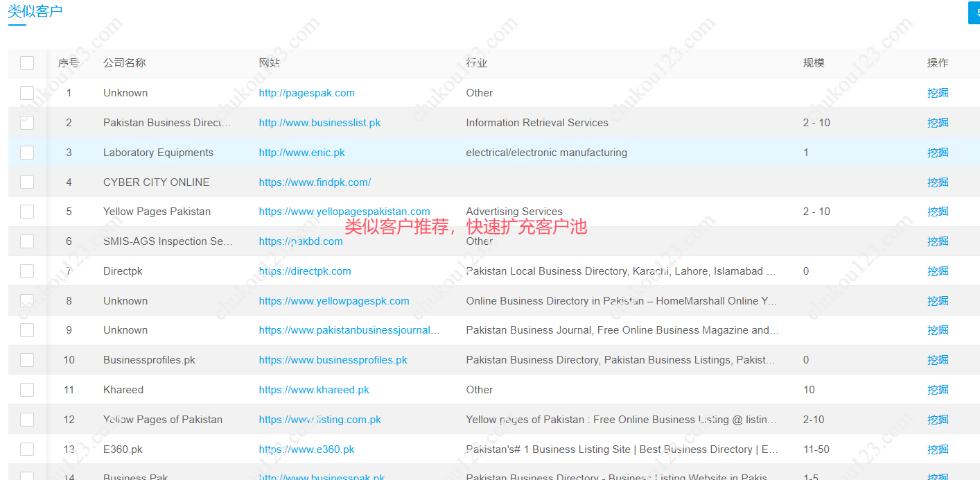Viewport: 980px width, 480px height.
Task: Select the 类似客户 tab heading
Action: coord(35,12)
